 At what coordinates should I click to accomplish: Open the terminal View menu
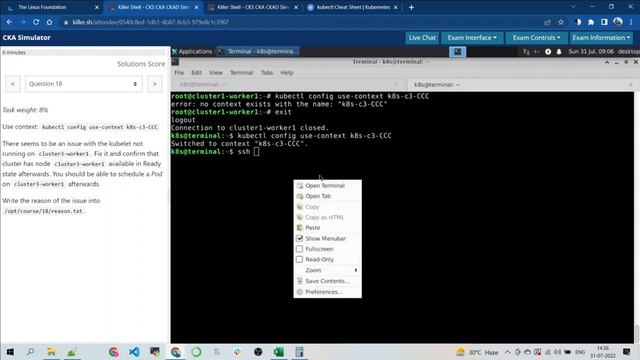tap(216, 73)
